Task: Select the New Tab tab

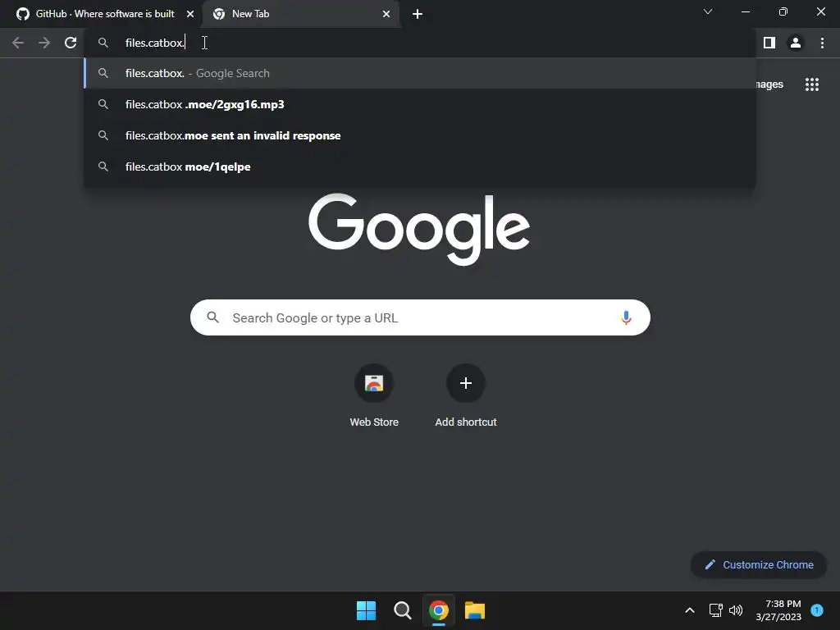Action: [301, 14]
